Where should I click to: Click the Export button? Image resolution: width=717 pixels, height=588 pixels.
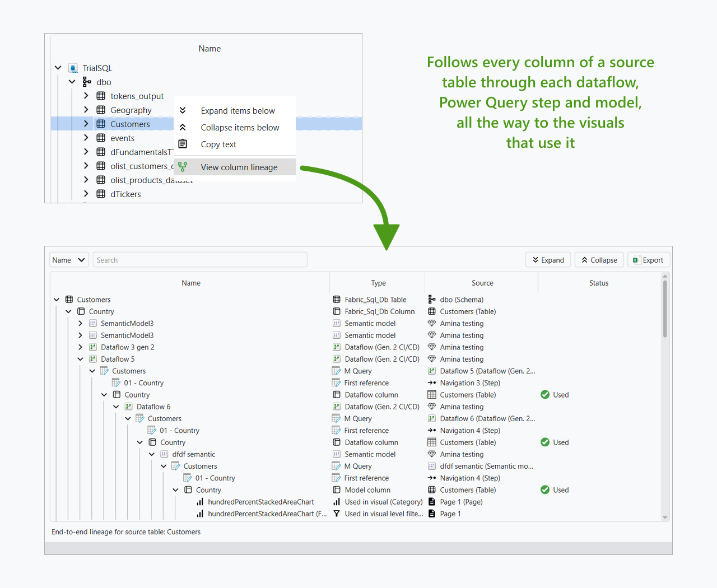(649, 260)
